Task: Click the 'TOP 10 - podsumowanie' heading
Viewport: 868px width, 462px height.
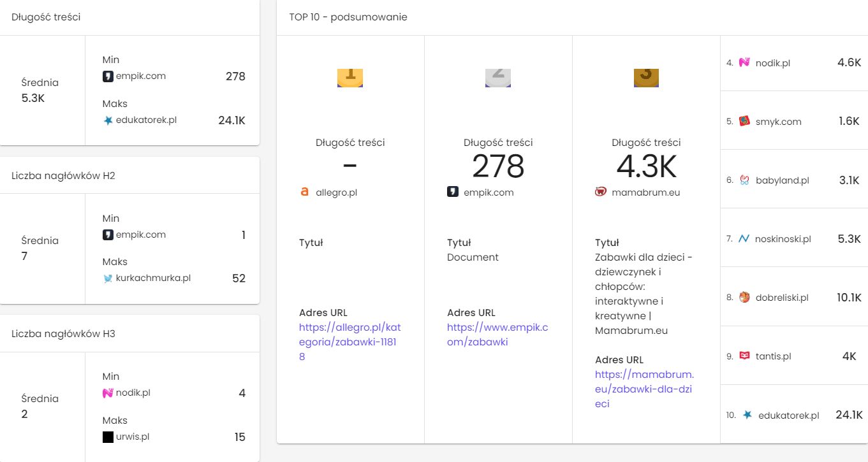Action: coord(348,17)
